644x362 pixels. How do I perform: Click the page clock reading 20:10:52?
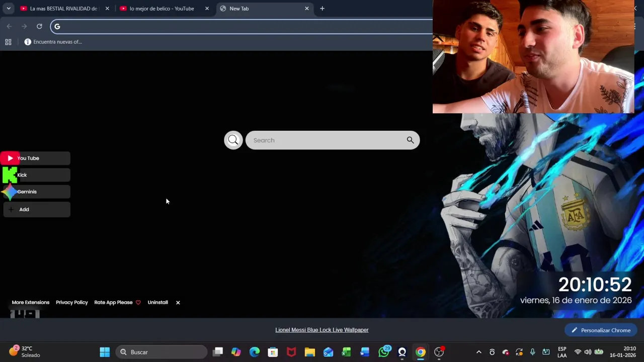595,285
